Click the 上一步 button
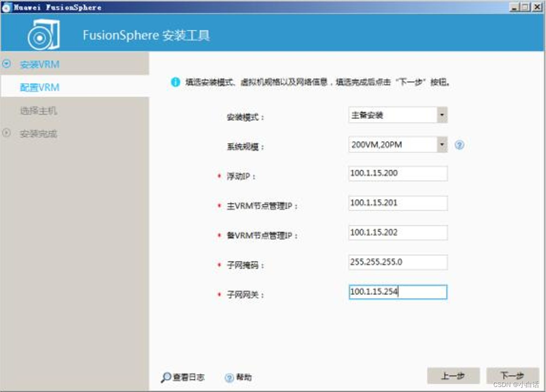 453,376
